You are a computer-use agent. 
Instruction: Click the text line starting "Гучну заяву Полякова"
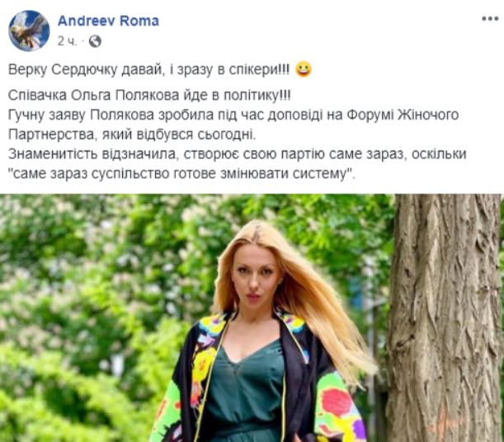pyautogui.click(x=233, y=115)
